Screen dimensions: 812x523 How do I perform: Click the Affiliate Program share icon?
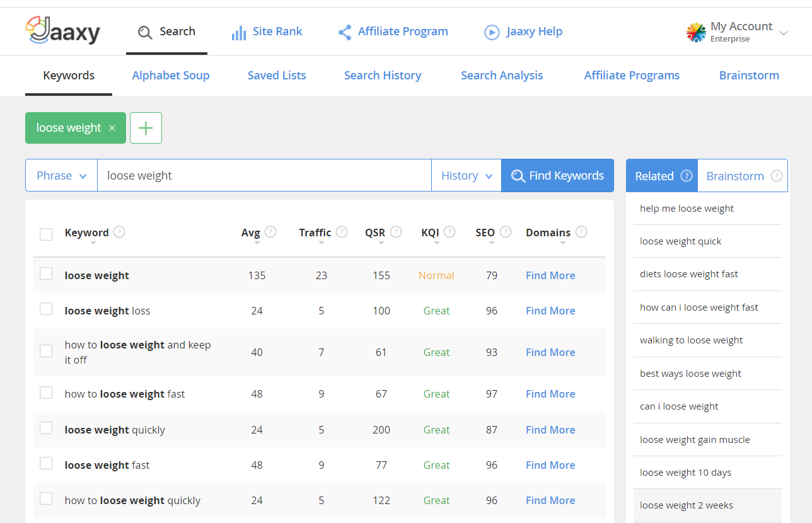pyautogui.click(x=345, y=32)
